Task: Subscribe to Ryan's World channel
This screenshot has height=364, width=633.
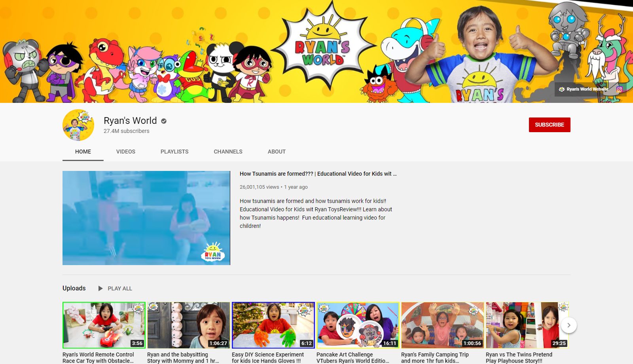Action: pos(550,125)
